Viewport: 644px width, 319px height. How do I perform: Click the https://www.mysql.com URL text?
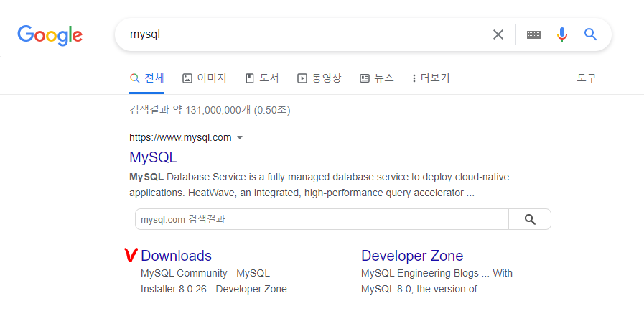[180, 137]
